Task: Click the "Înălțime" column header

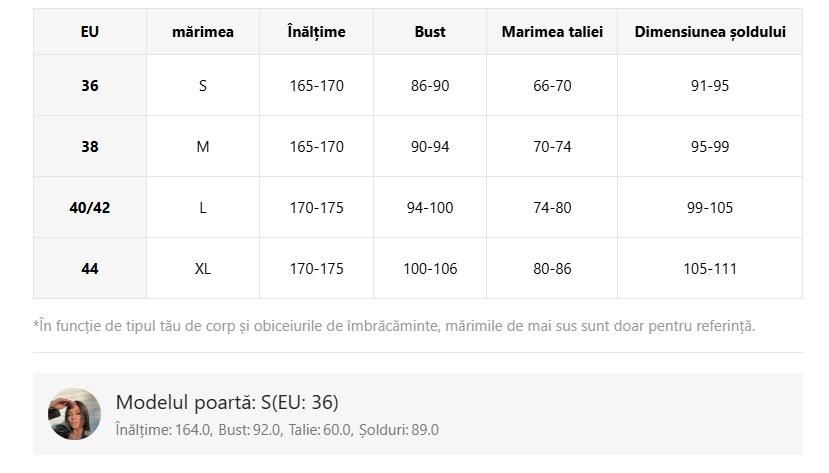Action: tap(316, 32)
